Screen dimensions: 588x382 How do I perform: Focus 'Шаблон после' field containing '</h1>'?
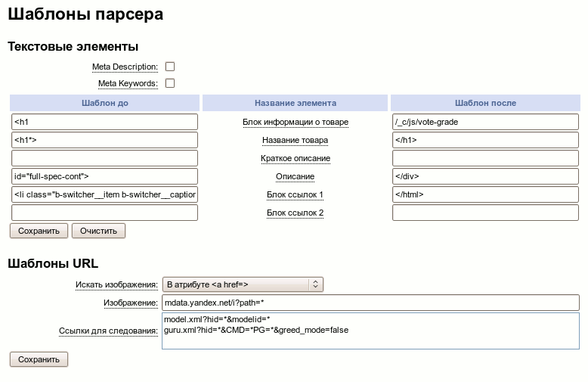click(x=485, y=140)
